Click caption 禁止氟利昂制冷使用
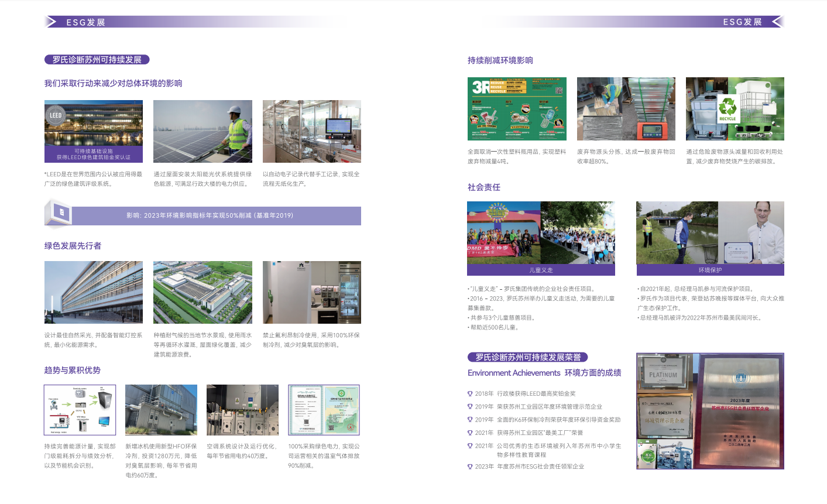The width and height of the screenshot is (827, 504). coord(311,340)
